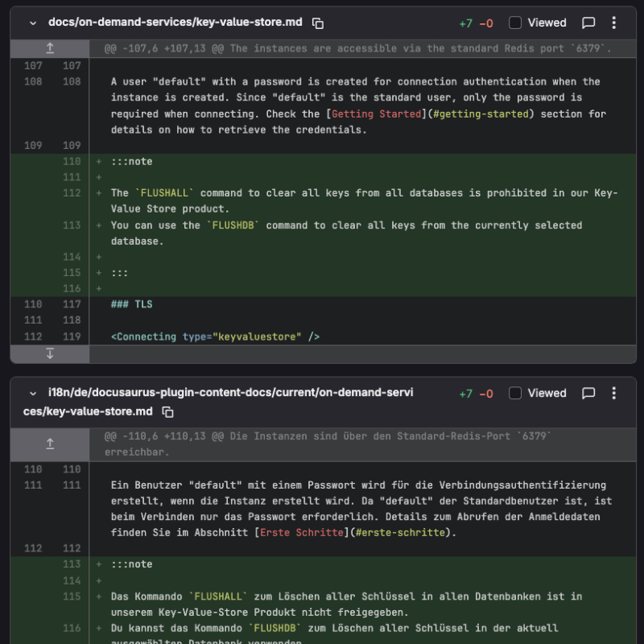Open options menu for the i18n/de file

[x=613, y=393]
